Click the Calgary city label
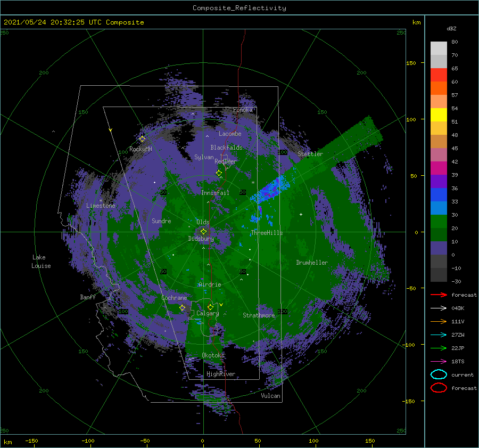Screen dimensions: 479x448 coord(208,313)
